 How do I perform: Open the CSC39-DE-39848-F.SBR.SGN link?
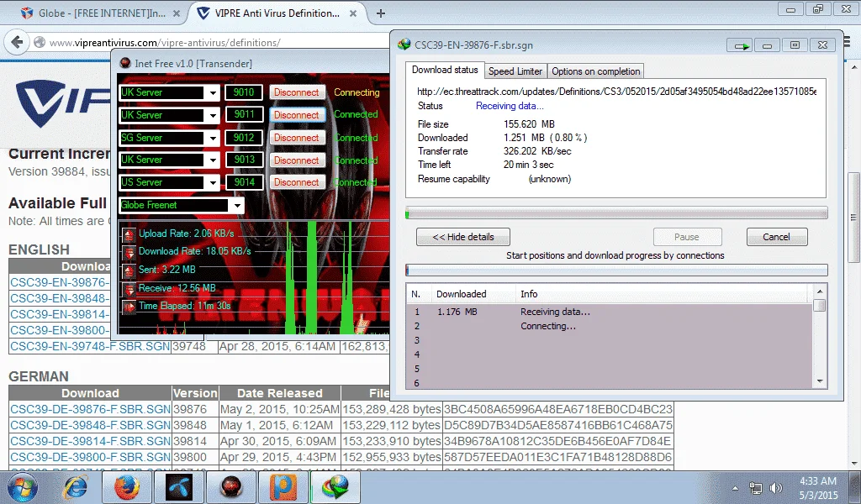tap(90, 425)
